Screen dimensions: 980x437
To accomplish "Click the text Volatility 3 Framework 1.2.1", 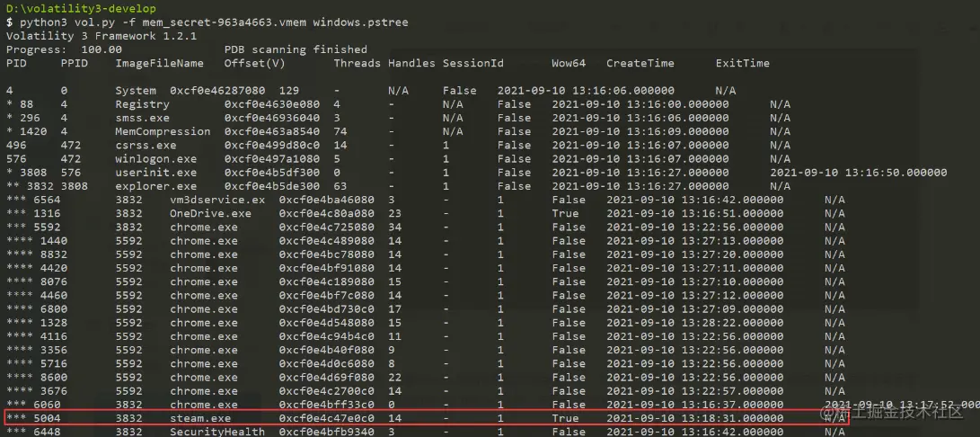I will 102,36.
